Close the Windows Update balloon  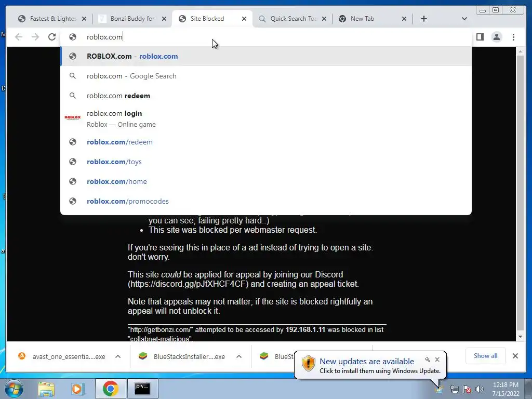click(437, 360)
